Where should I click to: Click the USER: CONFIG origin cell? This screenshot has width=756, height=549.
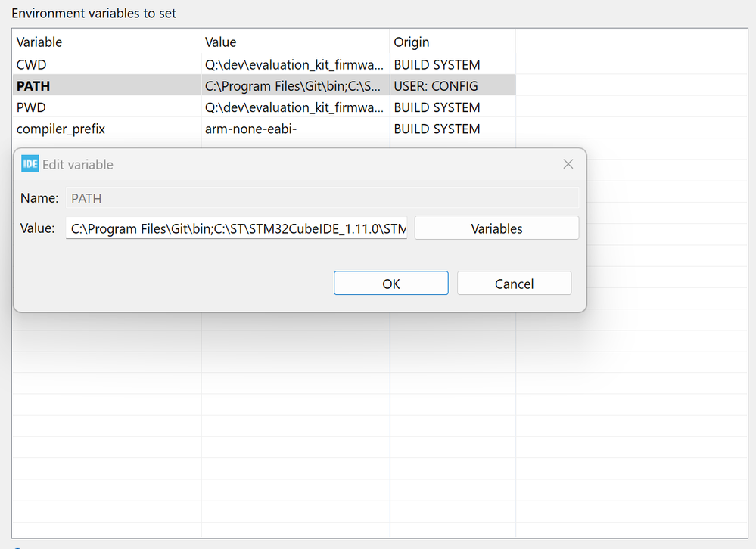[x=453, y=85]
